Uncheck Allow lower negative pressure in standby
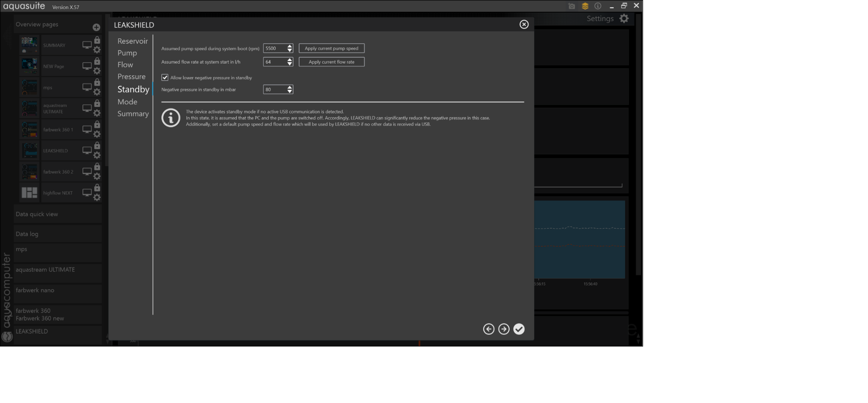The width and height of the screenshot is (868, 403). click(165, 78)
